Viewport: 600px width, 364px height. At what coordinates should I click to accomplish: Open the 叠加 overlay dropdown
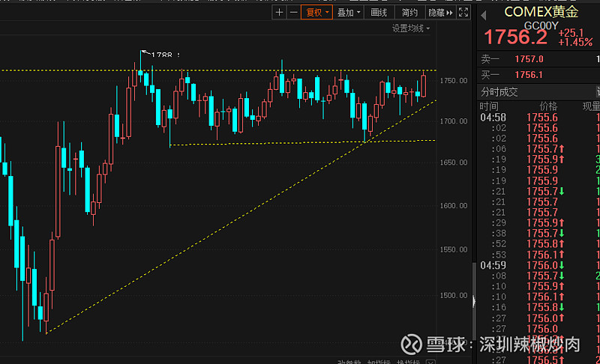(349, 13)
